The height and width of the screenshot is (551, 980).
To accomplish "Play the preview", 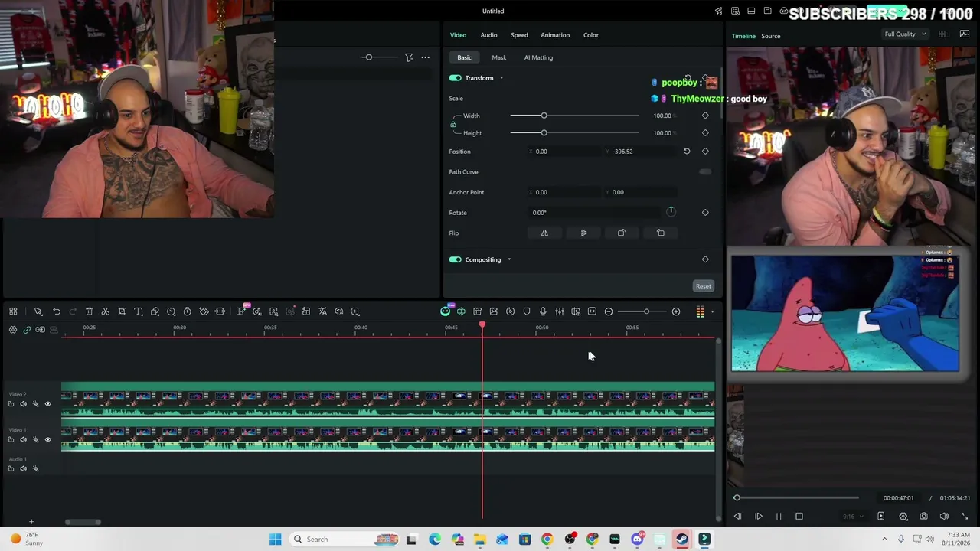I will pyautogui.click(x=759, y=517).
